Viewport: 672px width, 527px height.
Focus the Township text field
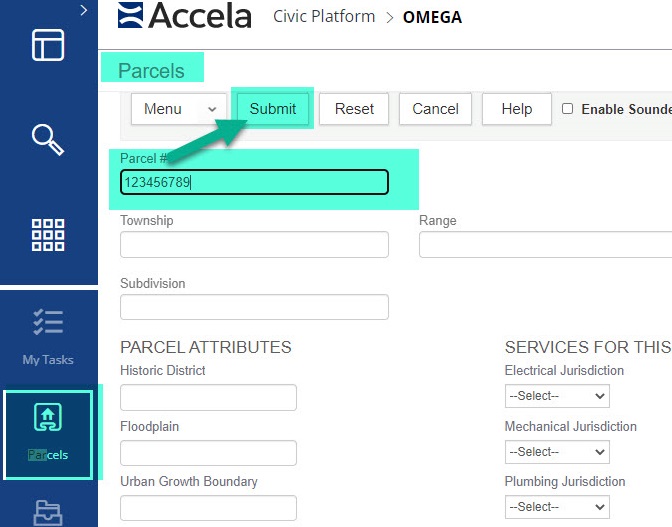254,245
